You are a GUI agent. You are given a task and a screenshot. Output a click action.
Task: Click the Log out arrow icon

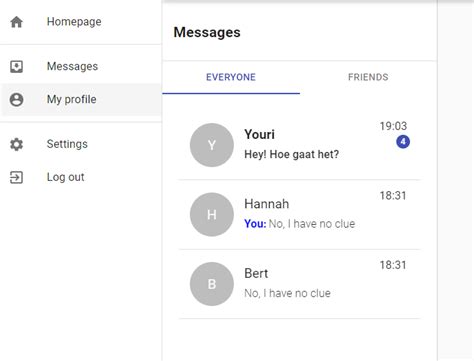(x=16, y=177)
